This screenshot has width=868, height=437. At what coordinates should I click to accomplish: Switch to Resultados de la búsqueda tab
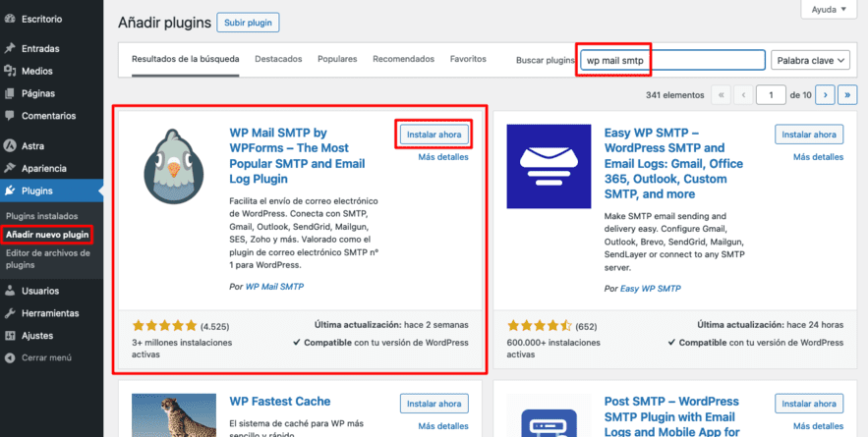tap(186, 59)
